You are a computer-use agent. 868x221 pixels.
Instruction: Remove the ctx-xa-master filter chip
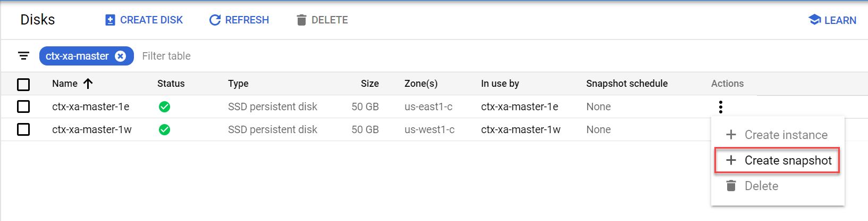pyautogui.click(x=121, y=56)
